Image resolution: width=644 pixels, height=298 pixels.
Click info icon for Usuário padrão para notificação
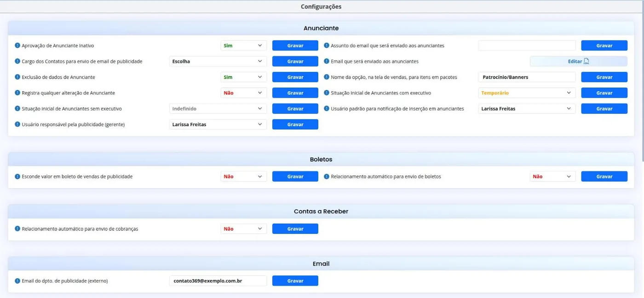327,109
